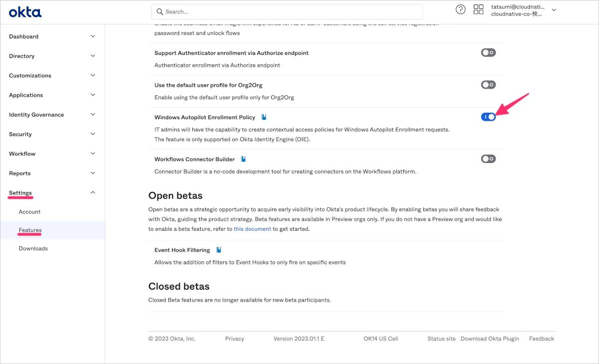Open Windows Autopilot Enrollment Policy documentation icon
Screen dimensions: 599x364
[x=264, y=117]
